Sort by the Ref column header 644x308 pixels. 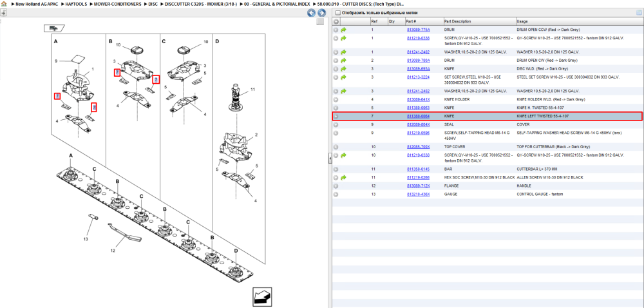pos(378,21)
